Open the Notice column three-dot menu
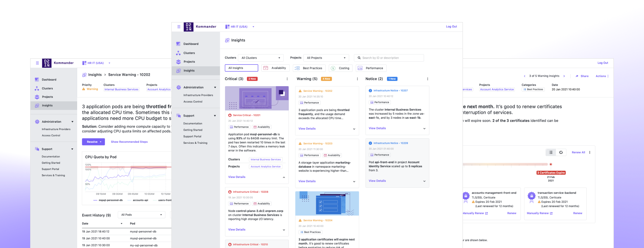 427,79
